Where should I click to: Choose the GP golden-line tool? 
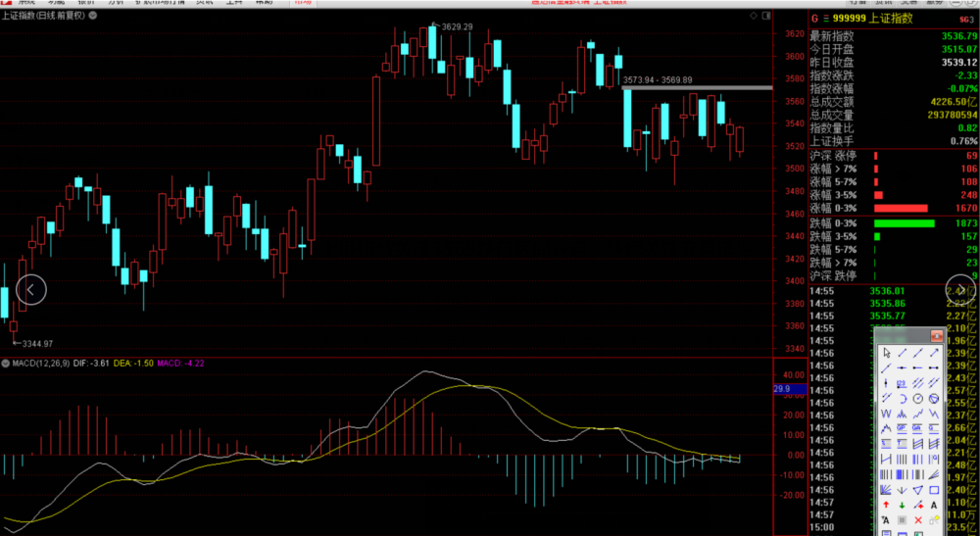pyautogui.click(x=902, y=428)
